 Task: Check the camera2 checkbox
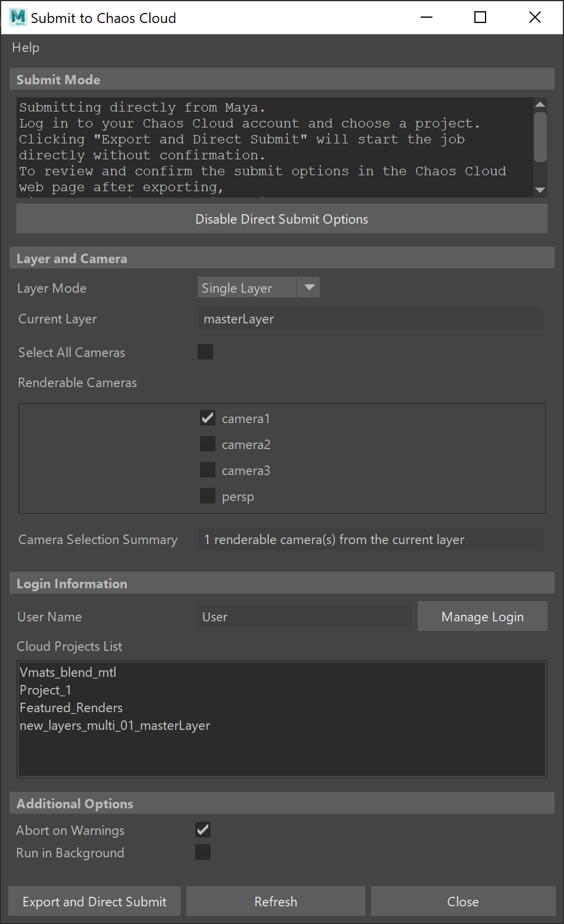coord(208,444)
